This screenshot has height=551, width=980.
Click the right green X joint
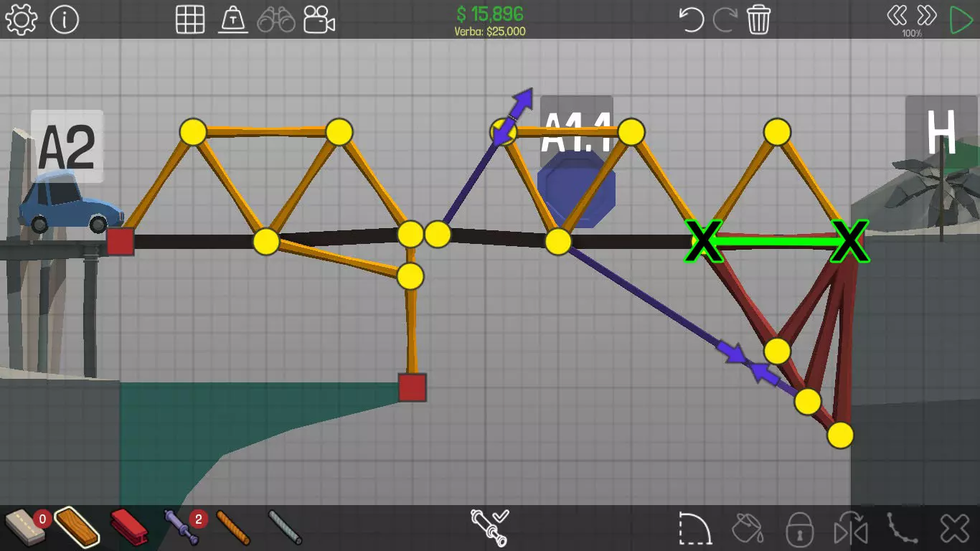pyautogui.click(x=850, y=241)
